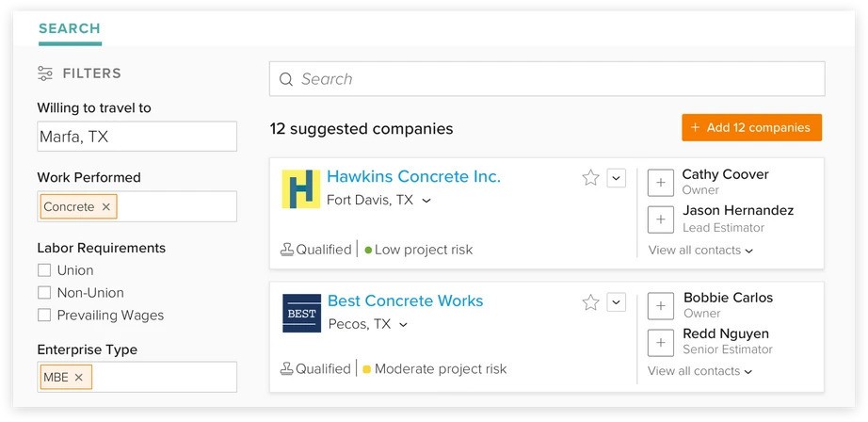Click the Hawkins Concrete company logo
The height and width of the screenshot is (422, 868).
click(301, 189)
